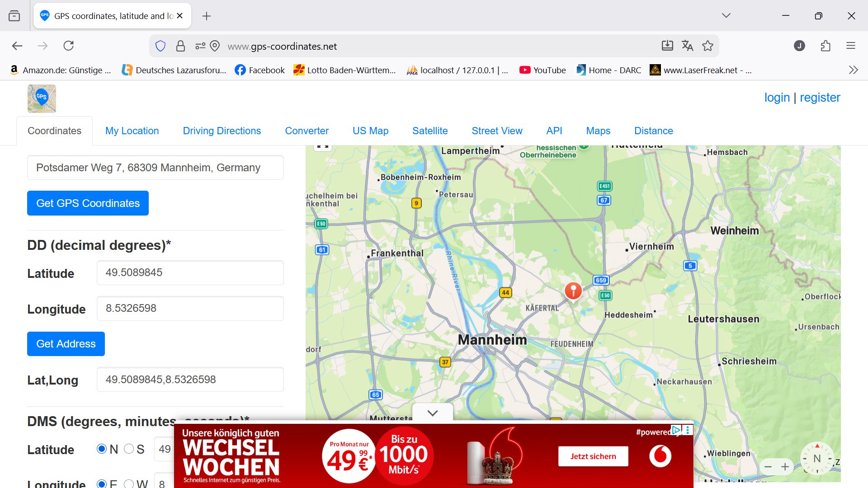868x488 pixels.
Task: Select the S latitude radio button
Action: 129,449
